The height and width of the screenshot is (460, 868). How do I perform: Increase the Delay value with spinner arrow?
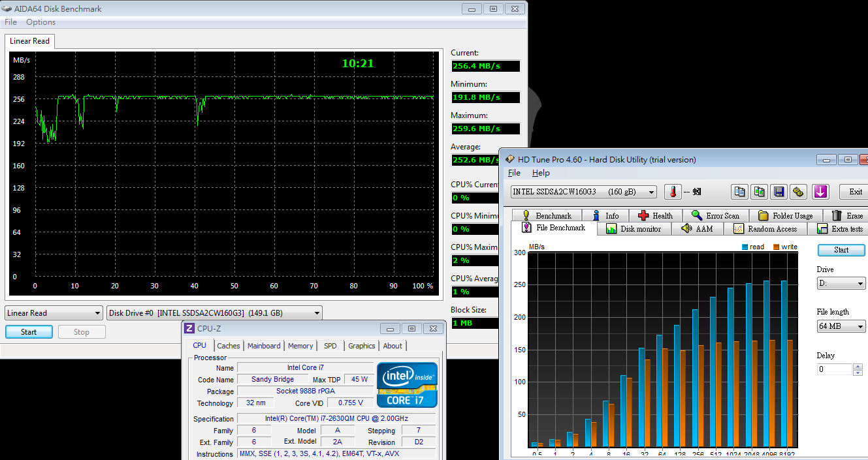858,366
